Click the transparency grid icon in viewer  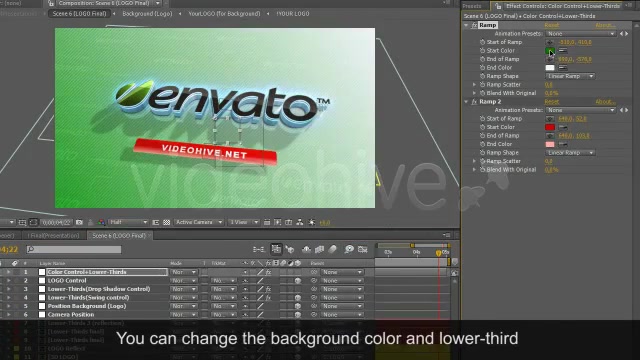(167, 222)
